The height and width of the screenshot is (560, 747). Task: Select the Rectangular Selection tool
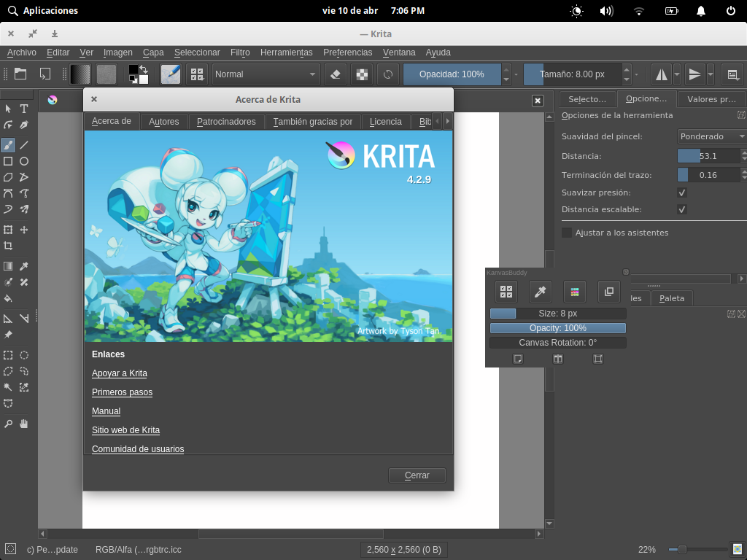pyautogui.click(x=8, y=355)
